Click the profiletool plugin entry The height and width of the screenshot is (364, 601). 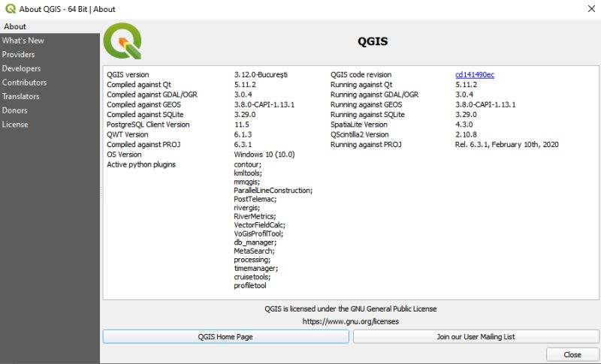coord(250,285)
